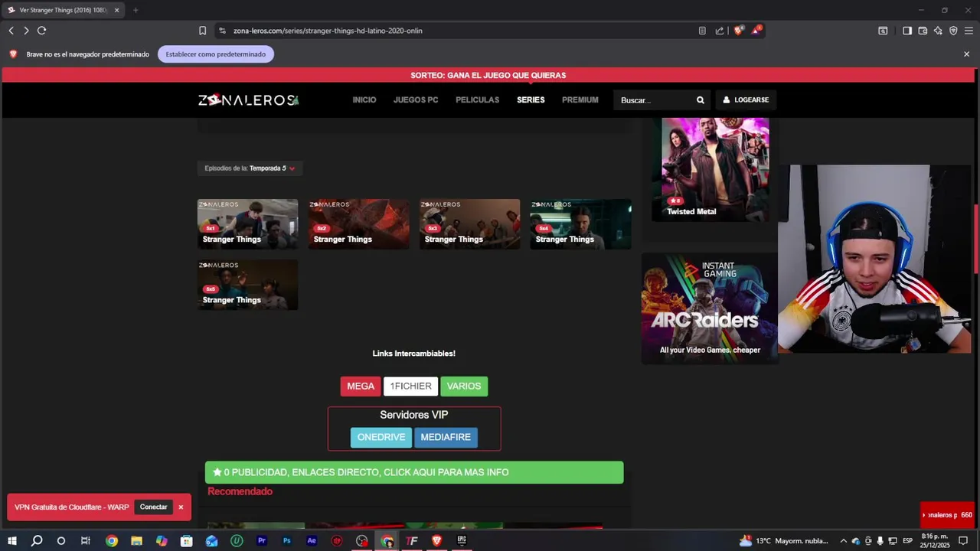The height and width of the screenshot is (551, 980).
Task: Open the Brave Wallet icon
Action: [x=923, y=31]
